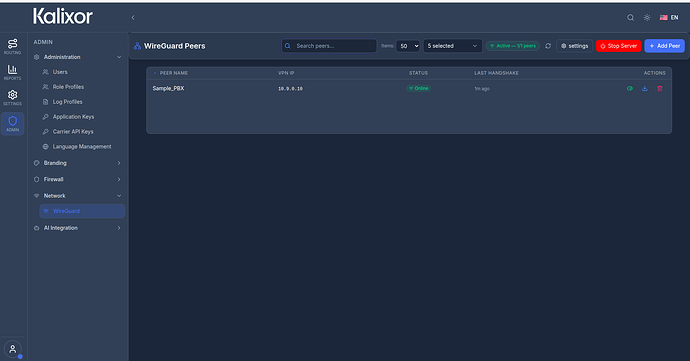Open Language Management menu item
The height and width of the screenshot is (361, 690).
[x=82, y=147]
